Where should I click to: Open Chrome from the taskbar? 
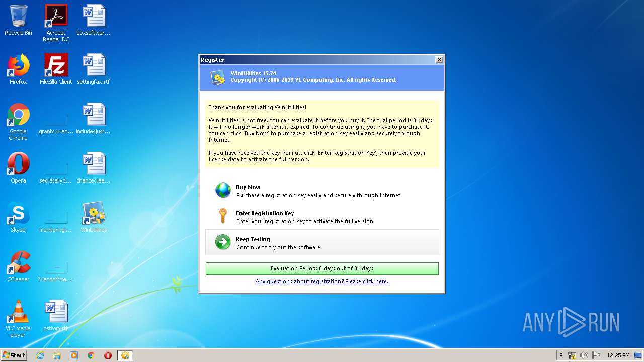[91, 355]
